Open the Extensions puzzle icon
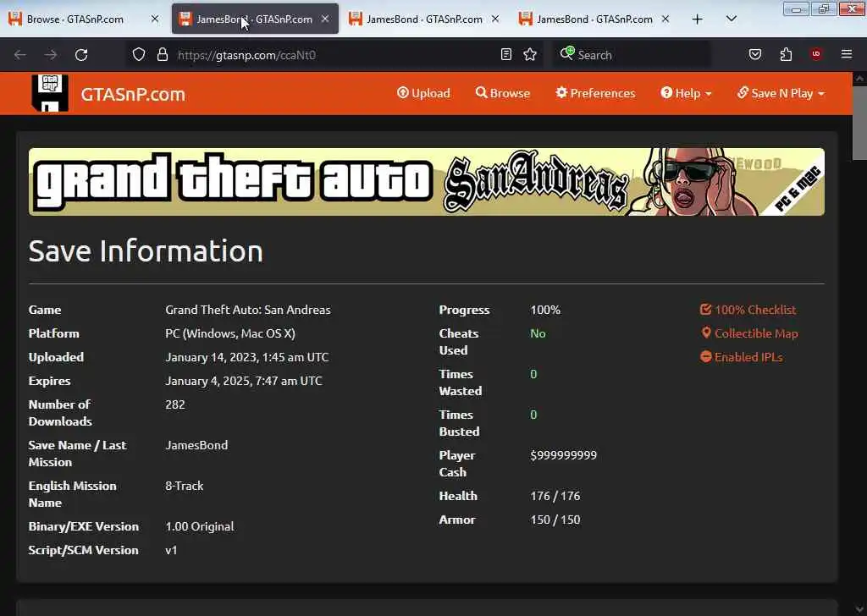The width and height of the screenshot is (867, 616). [786, 54]
